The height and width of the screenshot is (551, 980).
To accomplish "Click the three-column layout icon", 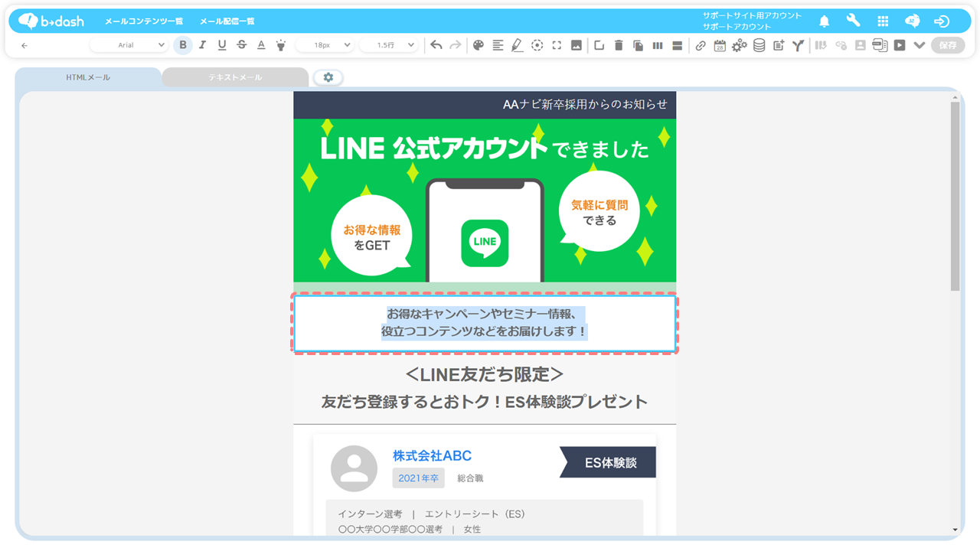I will (x=658, y=45).
